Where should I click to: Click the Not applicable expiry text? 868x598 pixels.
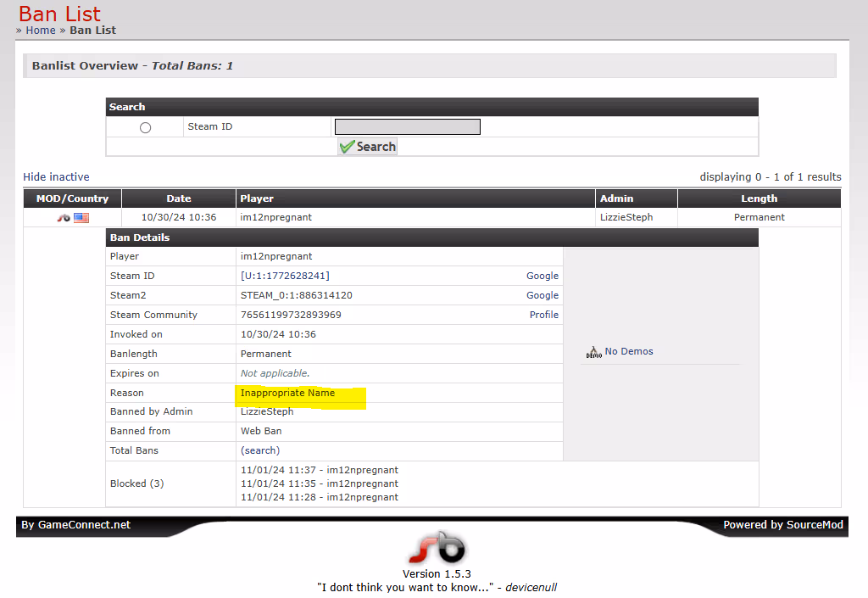(x=275, y=373)
